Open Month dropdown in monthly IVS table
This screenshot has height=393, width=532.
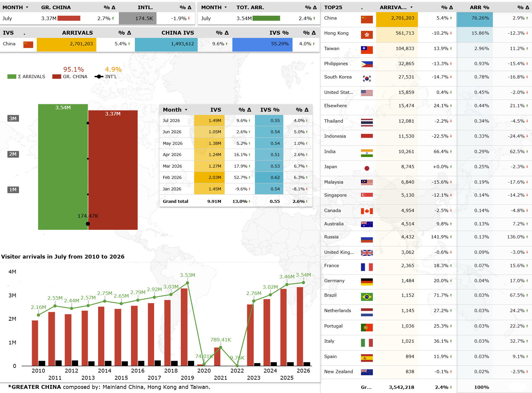[x=186, y=110]
